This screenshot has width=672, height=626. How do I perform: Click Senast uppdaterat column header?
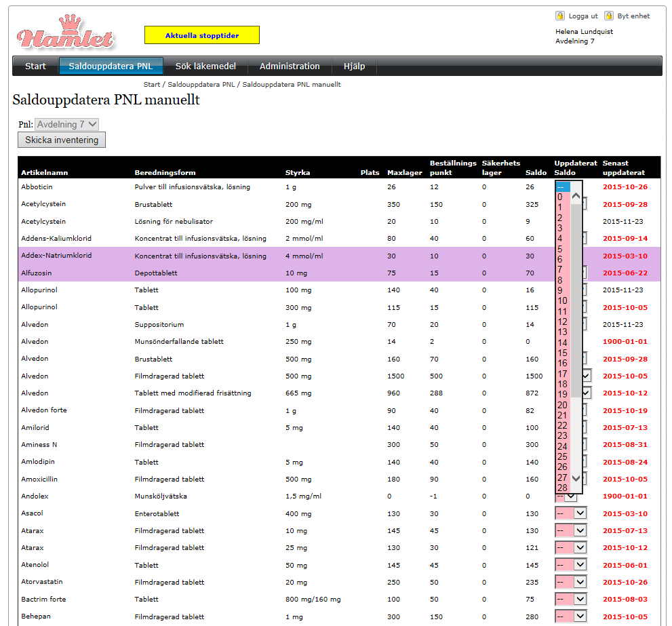click(624, 168)
